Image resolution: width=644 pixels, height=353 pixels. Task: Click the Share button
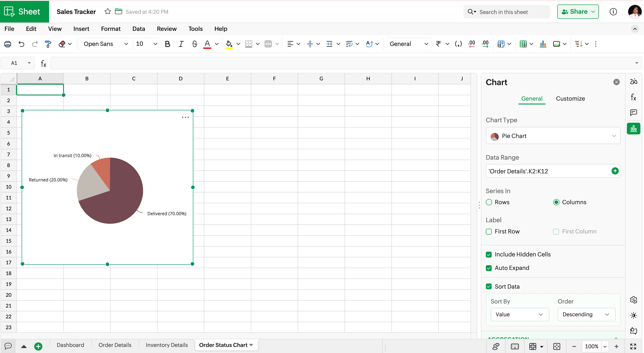[x=578, y=12]
